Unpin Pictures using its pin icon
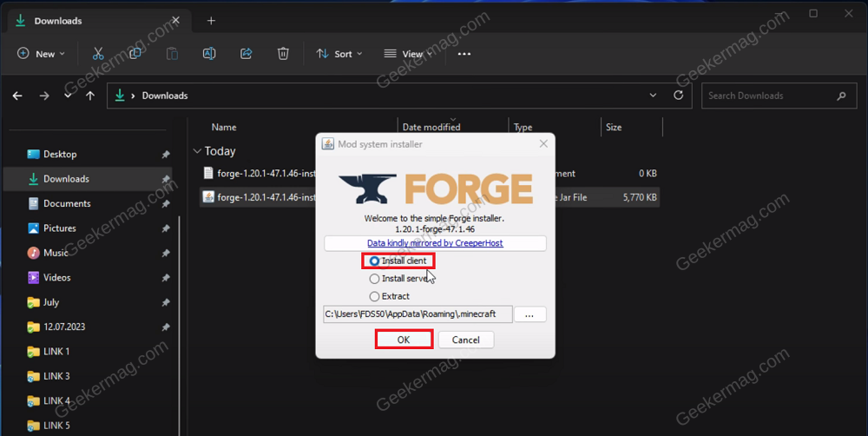 (x=166, y=228)
